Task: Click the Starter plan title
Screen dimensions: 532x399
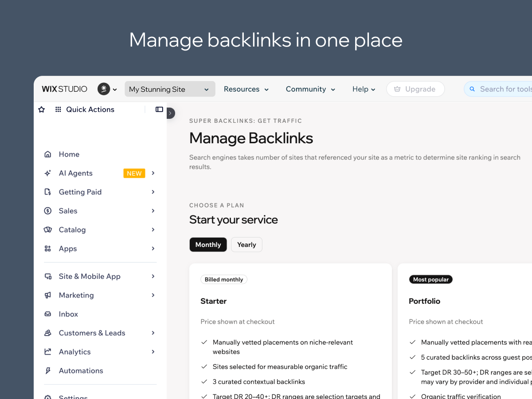Action: pos(214,301)
